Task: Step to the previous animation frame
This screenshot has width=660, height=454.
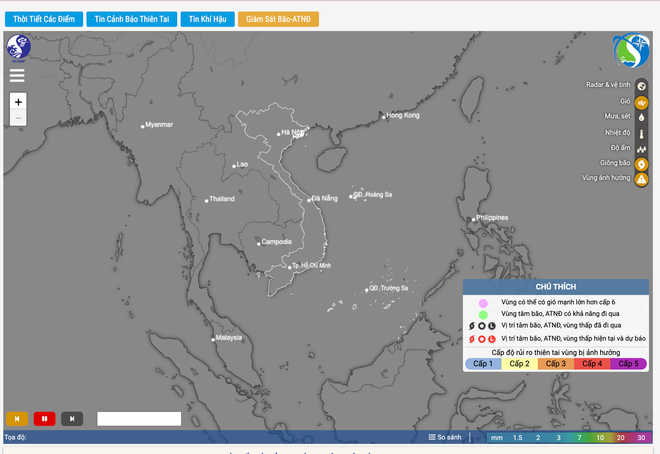Action: point(17,418)
